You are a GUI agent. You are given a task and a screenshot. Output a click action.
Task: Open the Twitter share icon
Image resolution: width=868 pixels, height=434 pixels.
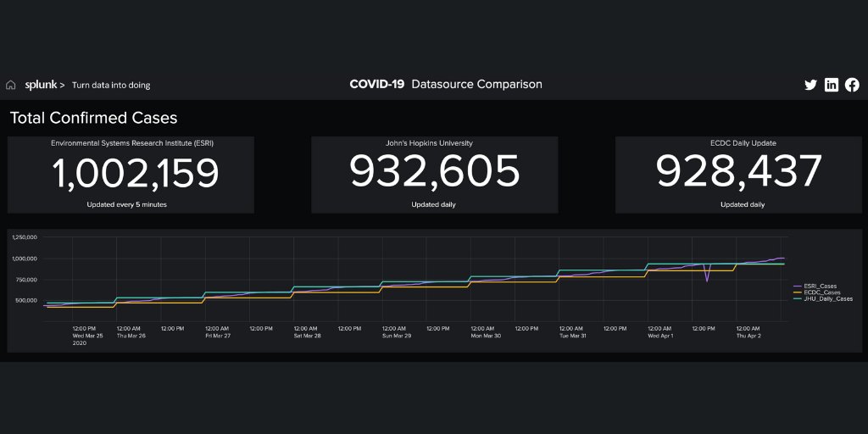[810, 85]
